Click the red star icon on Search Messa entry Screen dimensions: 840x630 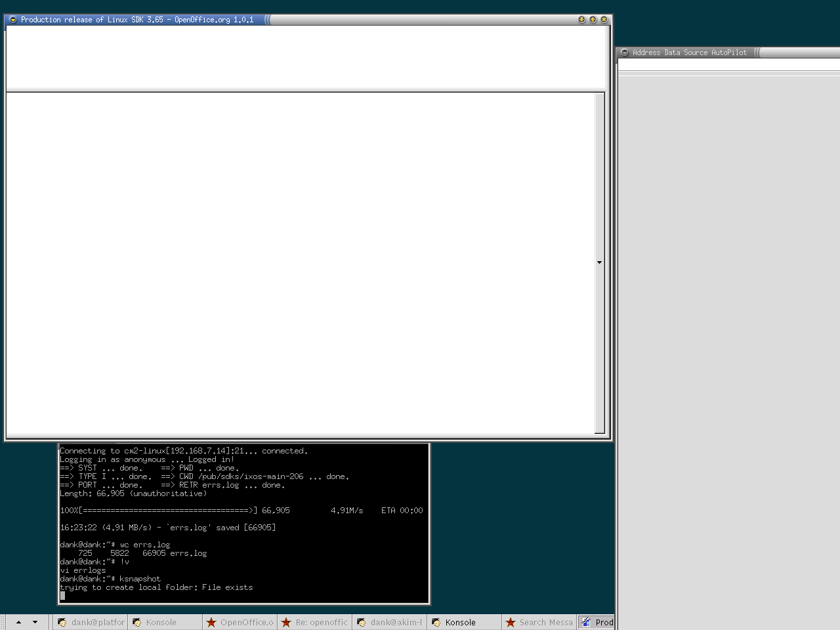click(511, 622)
